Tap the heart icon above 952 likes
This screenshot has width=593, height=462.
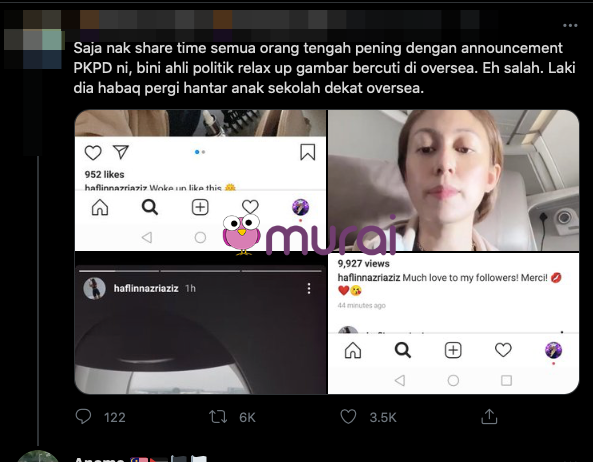click(x=93, y=153)
